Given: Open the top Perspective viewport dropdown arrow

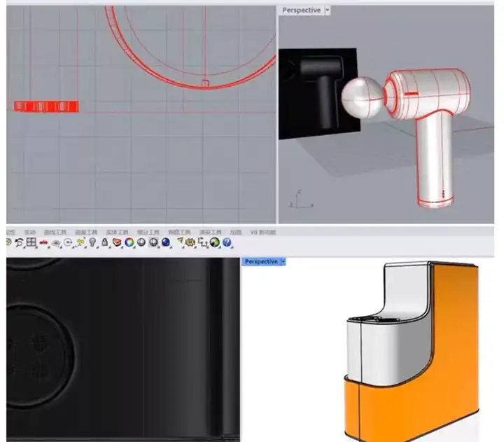Looking at the screenshot, I should point(328,11).
